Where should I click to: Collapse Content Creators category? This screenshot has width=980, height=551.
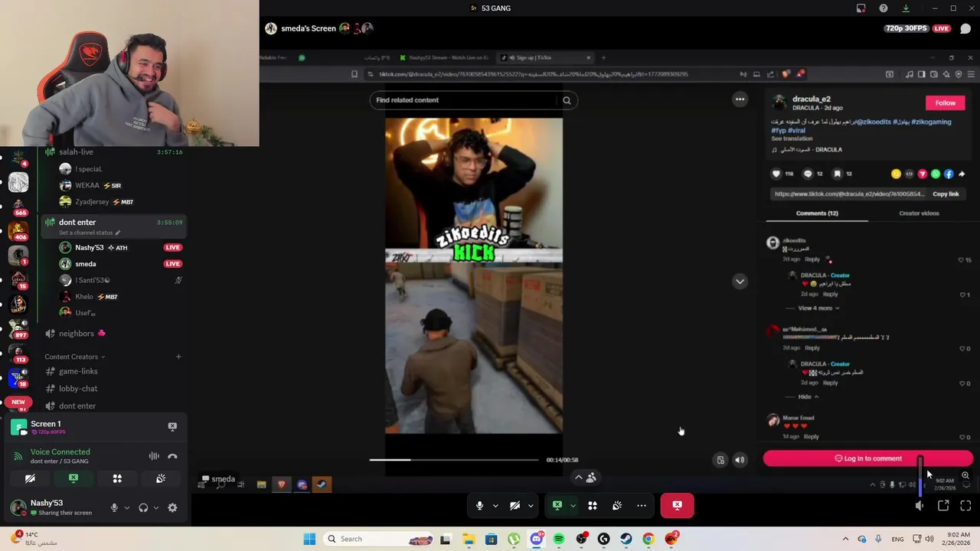pos(74,357)
